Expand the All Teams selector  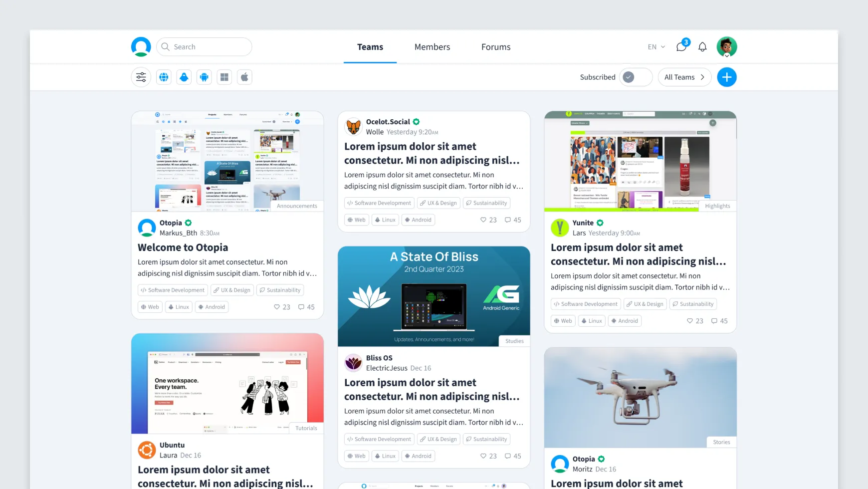pyautogui.click(x=684, y=77)
